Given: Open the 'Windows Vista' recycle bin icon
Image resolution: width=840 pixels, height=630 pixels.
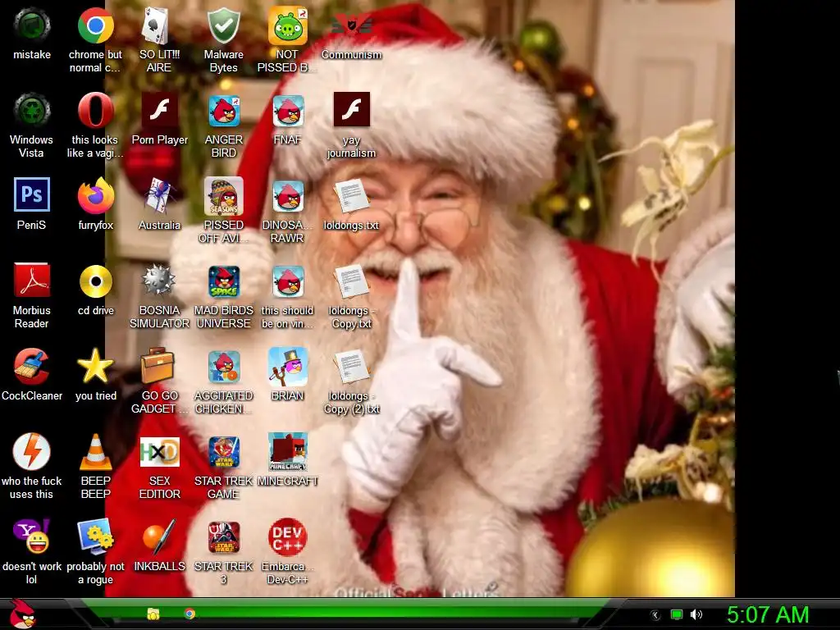Looking at the screenshot, I should pos(32,111).
